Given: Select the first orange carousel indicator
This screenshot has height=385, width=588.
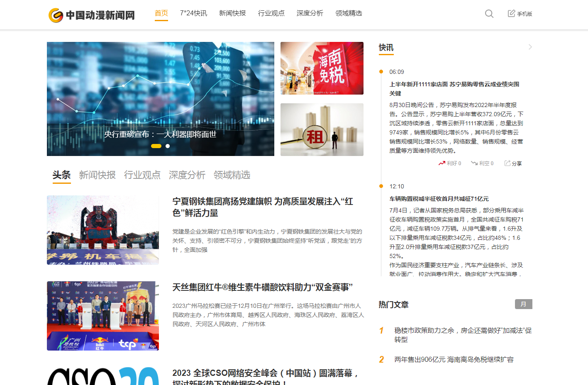Looking at the screenshot, I should click(156, 146).
